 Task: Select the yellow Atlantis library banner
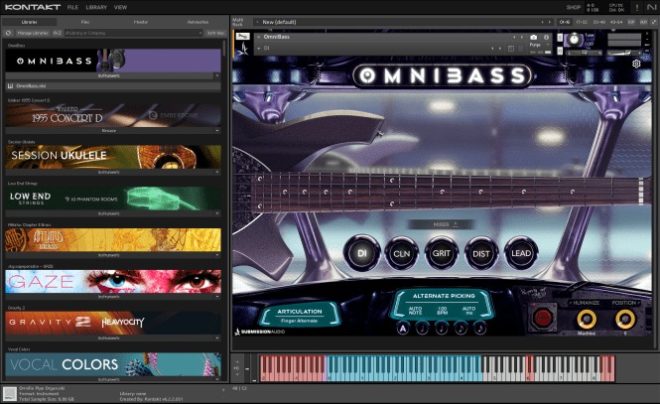(113, 240)
